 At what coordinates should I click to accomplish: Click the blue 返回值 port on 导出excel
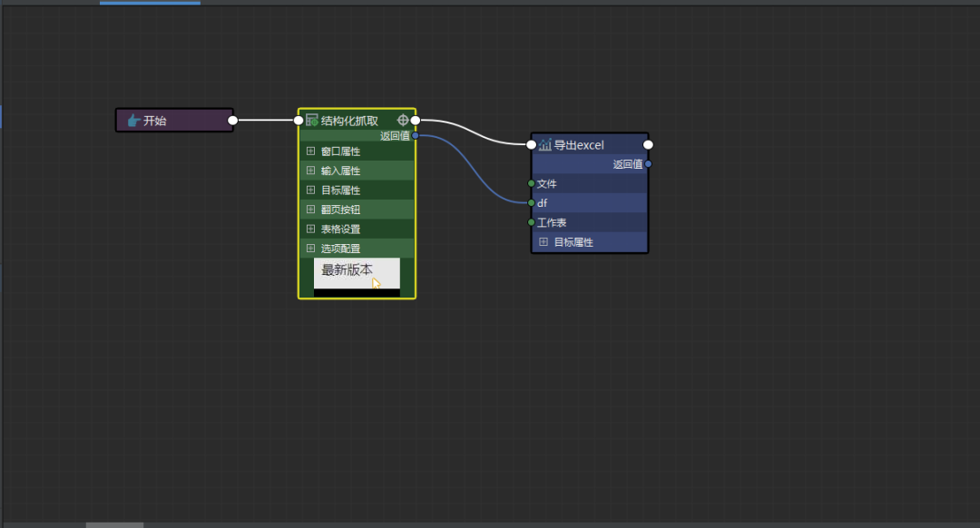(x=648, y=164)
